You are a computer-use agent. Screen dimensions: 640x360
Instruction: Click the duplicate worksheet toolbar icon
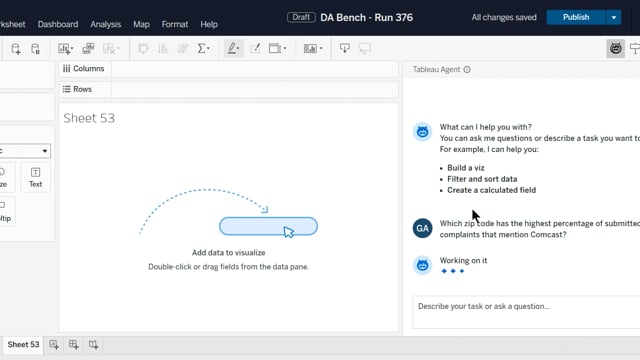click(88, 49)
